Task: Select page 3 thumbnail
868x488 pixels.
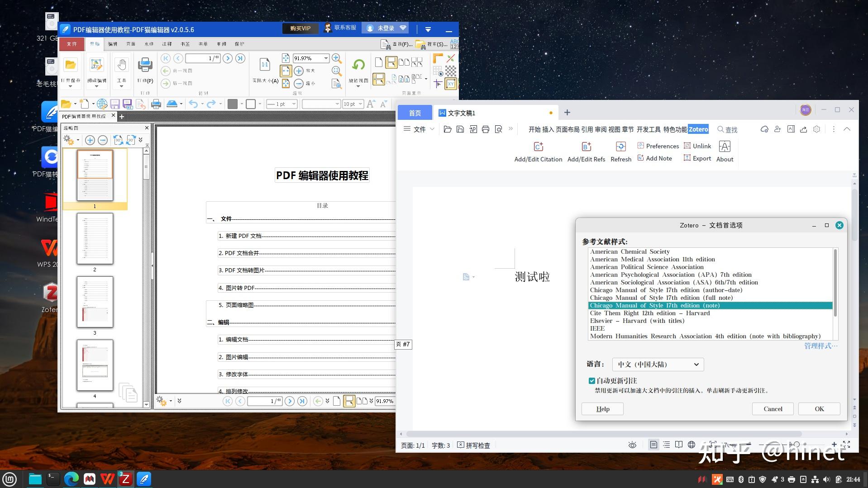Action: click(95, 302)
